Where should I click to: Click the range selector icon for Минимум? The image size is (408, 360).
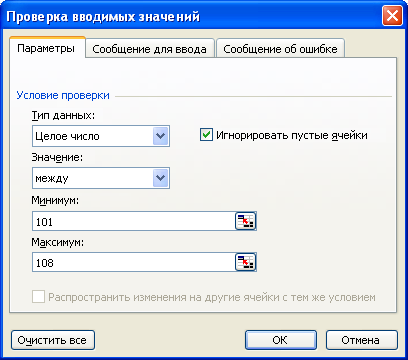point(246,221)
